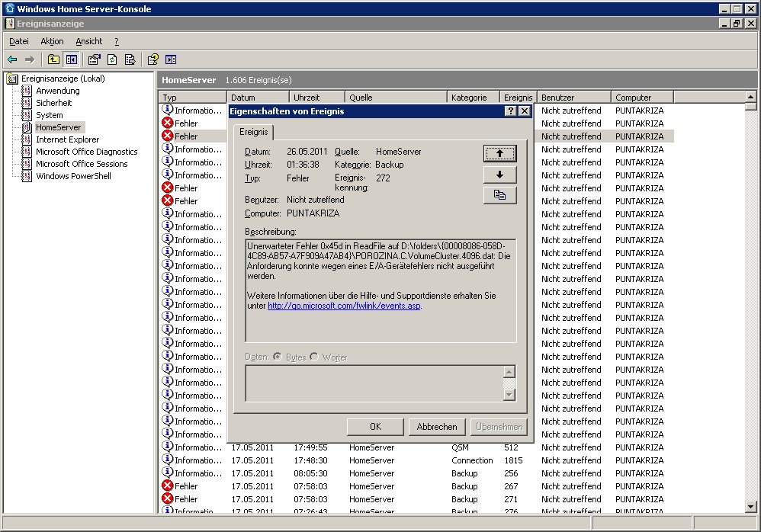761x532 pixels.
Task: Select Anwendung log in tree
Action: coord(58,91)
